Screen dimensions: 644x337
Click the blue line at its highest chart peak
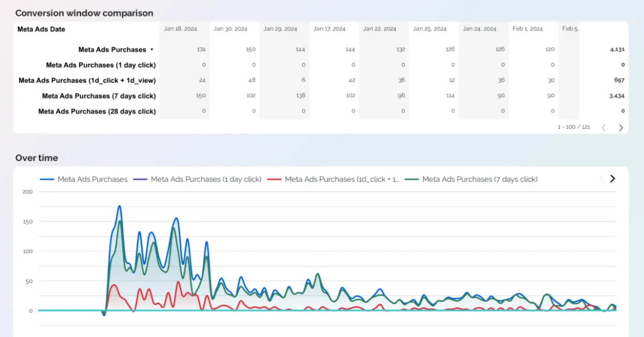120,206
